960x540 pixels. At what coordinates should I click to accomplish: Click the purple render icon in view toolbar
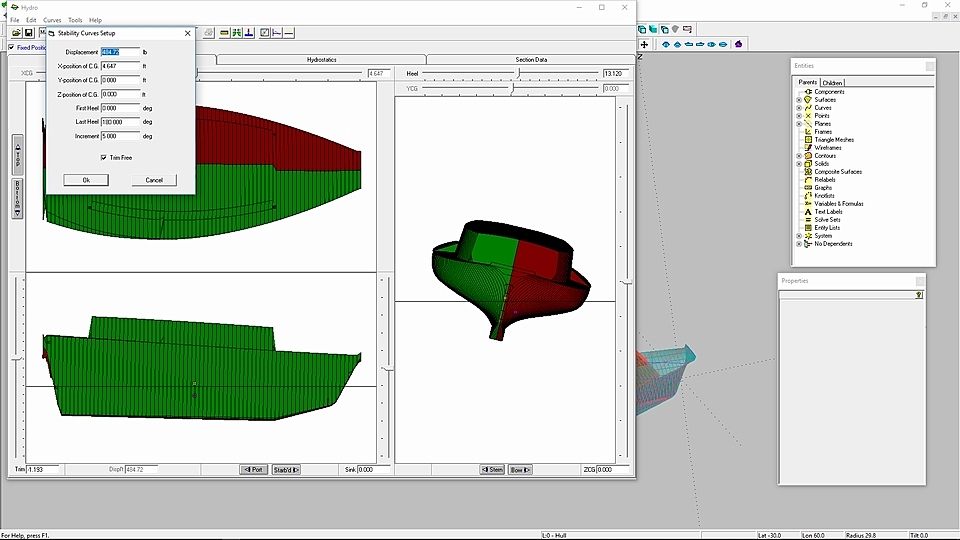tap(738, 44)
